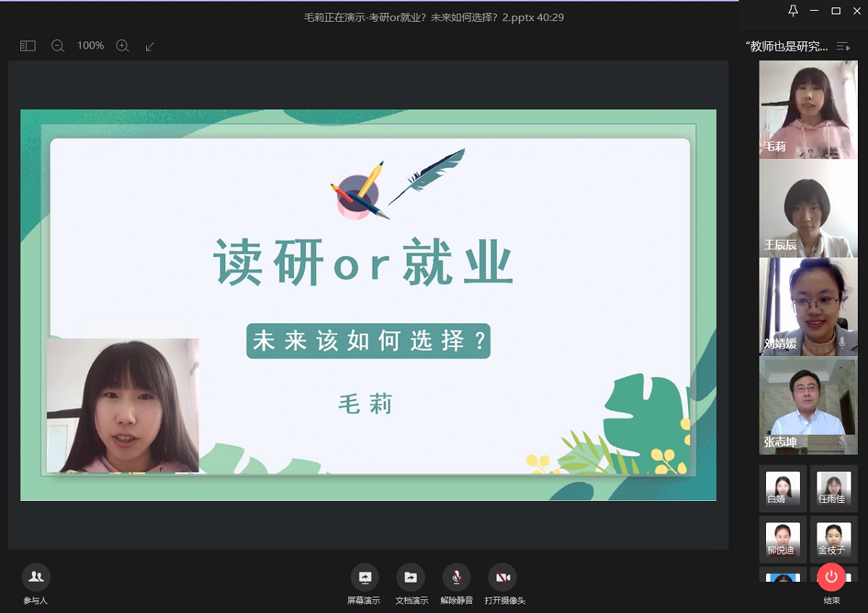Screen dimensions: 868x613
Task: Select 张志坤's video tile
Action: tap(808, 405)
